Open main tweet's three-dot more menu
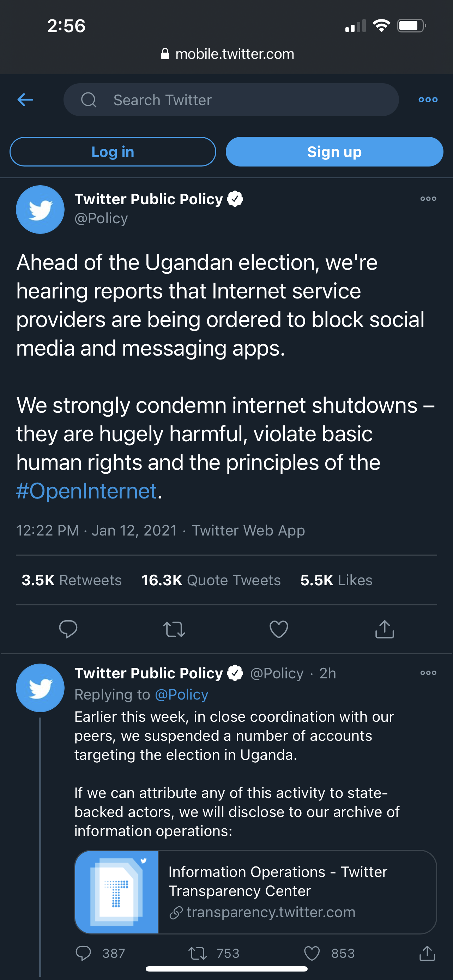This screenshot has height=980, width=453. click(x=428, y=199)
